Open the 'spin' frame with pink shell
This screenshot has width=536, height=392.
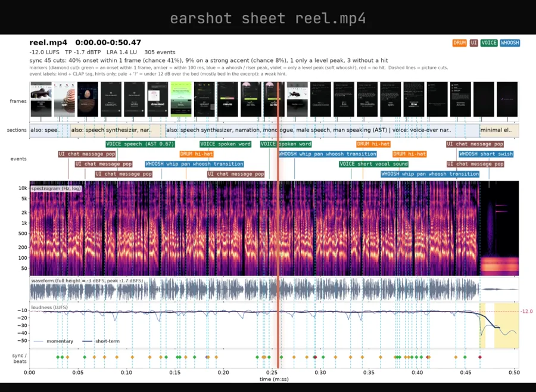(64, 99)
